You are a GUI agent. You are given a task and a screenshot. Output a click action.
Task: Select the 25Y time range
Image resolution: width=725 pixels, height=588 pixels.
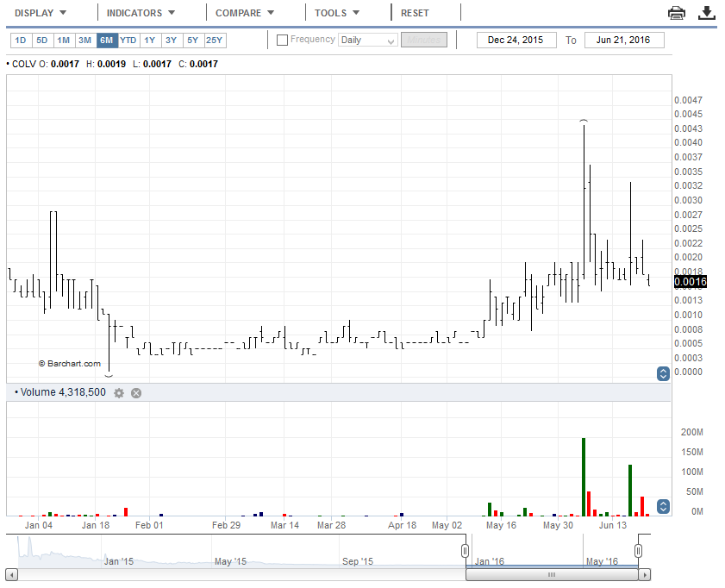point(215,41)
